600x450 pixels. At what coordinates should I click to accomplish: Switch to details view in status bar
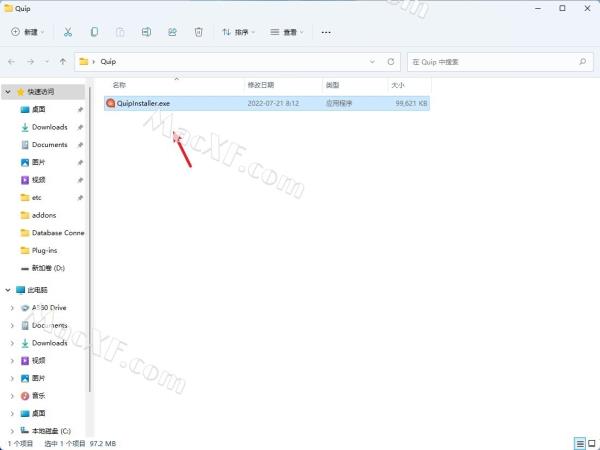click(580, 444)
